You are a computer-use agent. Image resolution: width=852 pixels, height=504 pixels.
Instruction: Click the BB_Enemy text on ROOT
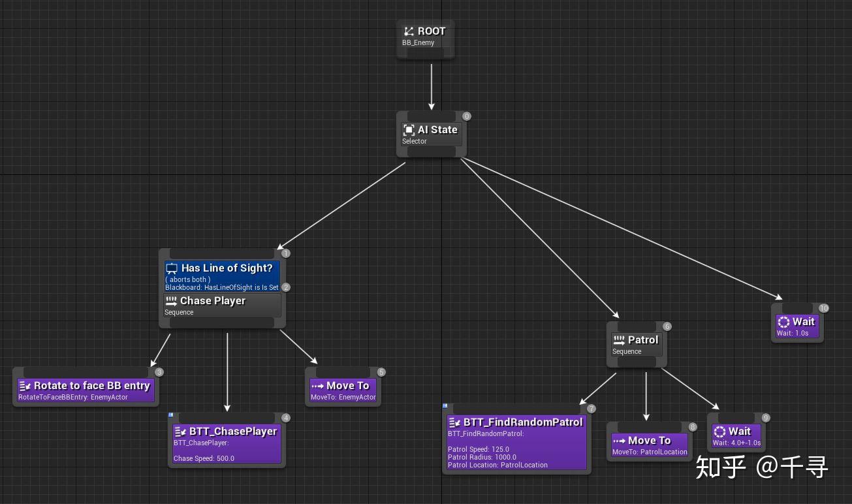point(418,43)
